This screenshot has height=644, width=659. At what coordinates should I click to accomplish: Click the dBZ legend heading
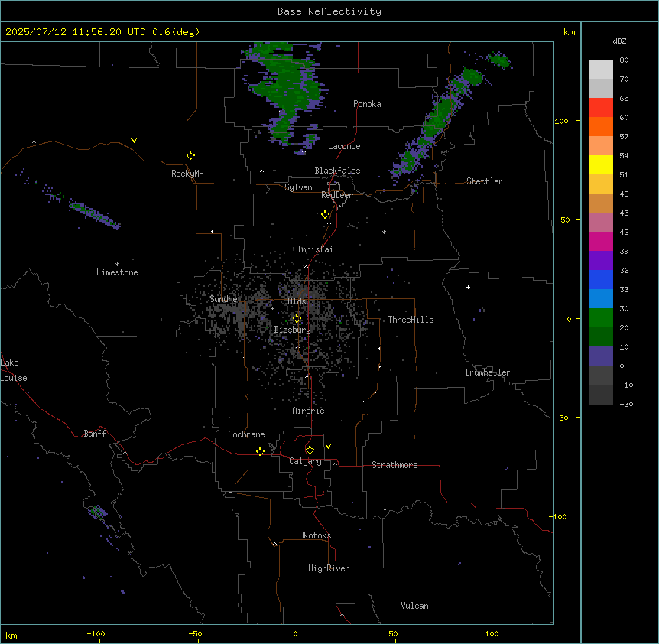[619, 41]
